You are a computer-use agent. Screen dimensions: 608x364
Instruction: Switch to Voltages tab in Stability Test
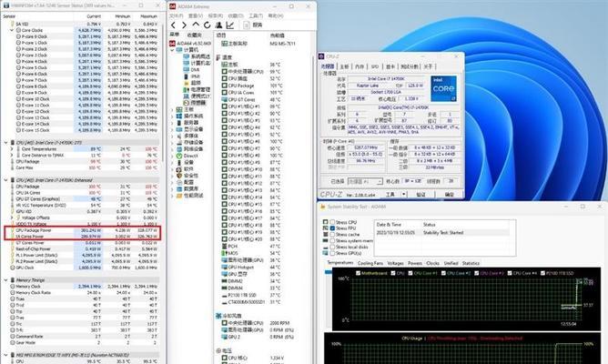pos(395,263)
